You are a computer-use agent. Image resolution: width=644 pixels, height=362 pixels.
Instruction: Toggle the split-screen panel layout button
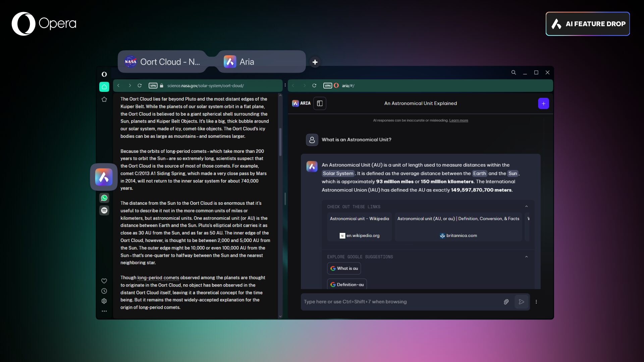tap(319, 103)
